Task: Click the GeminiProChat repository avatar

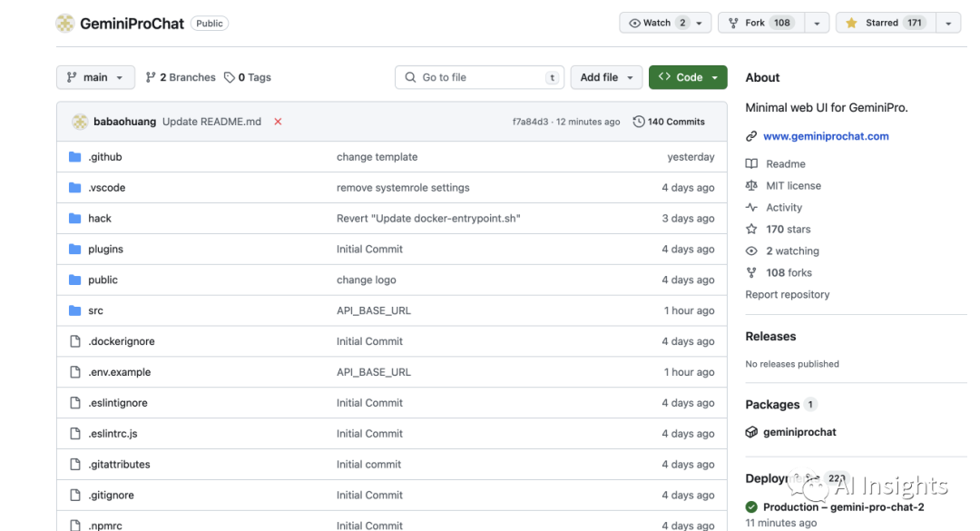Action: pyautogui.click(x=65, y=24)
